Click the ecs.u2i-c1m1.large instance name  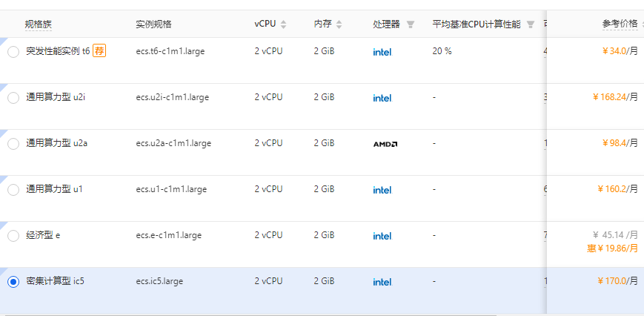[x=170, y=97]
